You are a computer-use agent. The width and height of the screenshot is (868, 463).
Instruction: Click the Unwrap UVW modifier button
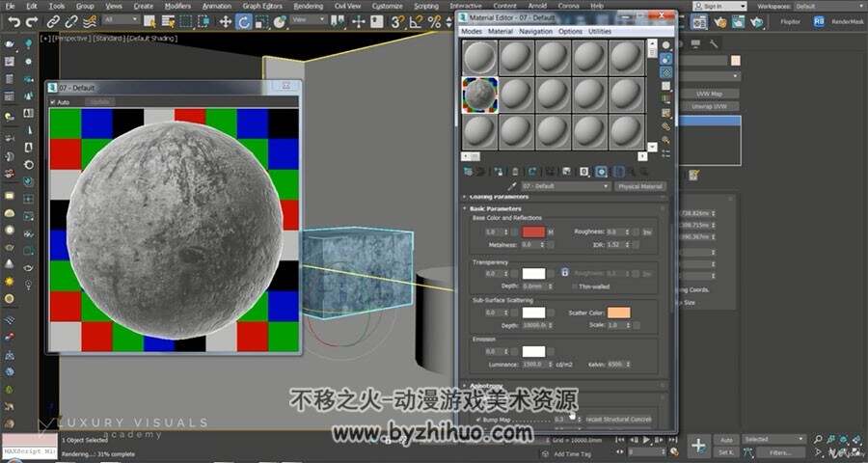[x=710, y=106]
